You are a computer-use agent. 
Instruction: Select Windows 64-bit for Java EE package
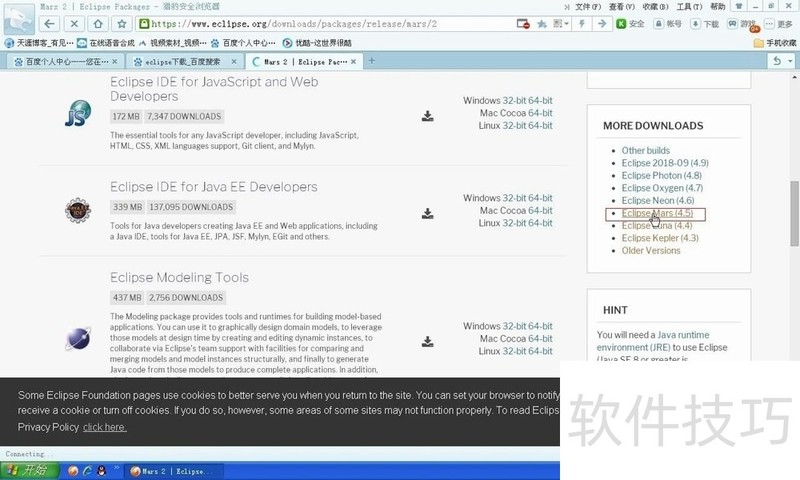click(540, 198)
